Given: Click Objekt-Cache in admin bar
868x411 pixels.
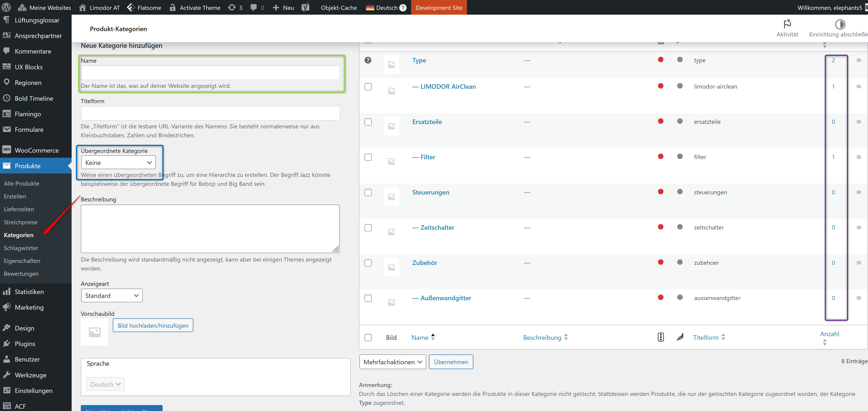Looking at the screenshot, I should pyautogui.click(x=339, y=7).
